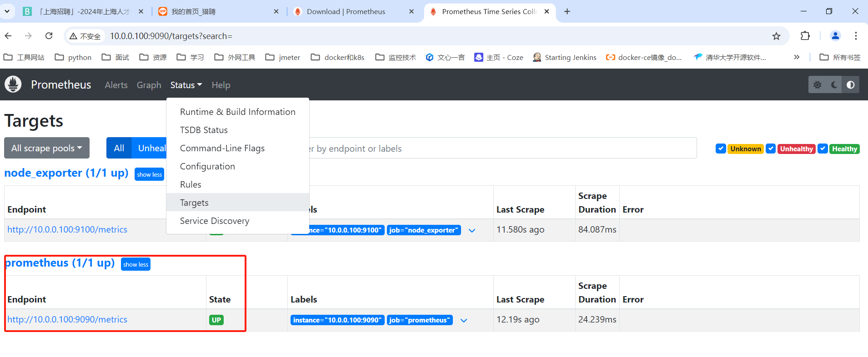The image size is (868, 357).
Task: Open a new browser tab
Action: pos(567,11)
